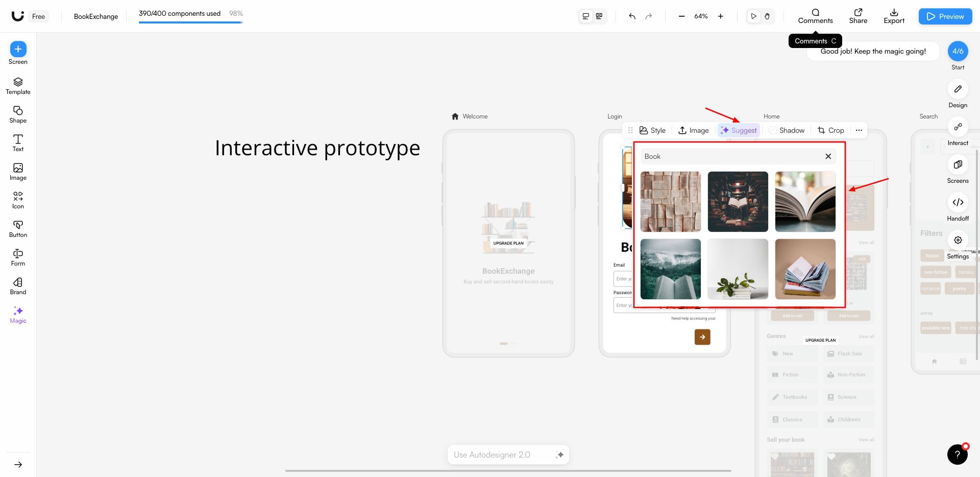Open the more options ellipsis menu
Viewport: 980px width, 477px height.
click(x=859, y=130)
